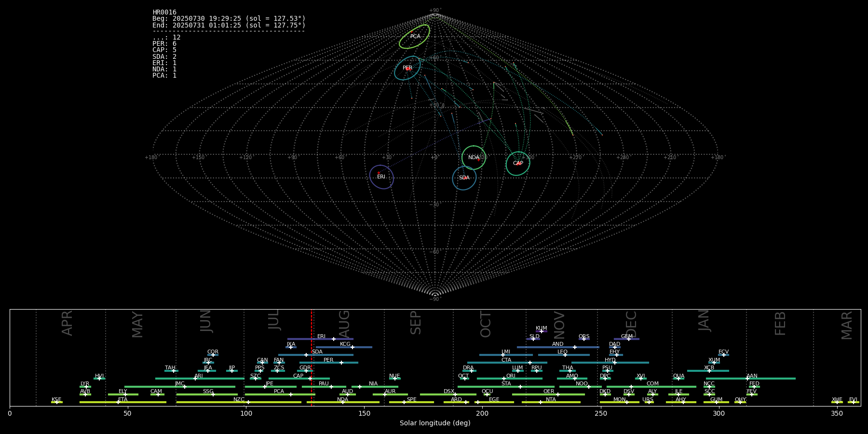Select the URS shower bar on the timeline
The image size is (868, 434).
click(x=649, y=402)
